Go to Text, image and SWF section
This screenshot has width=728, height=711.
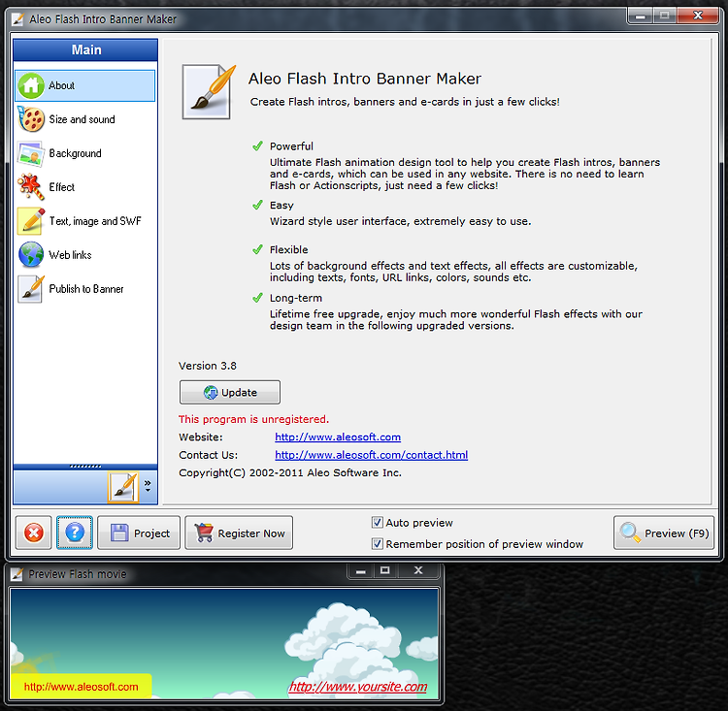point(85,221)
